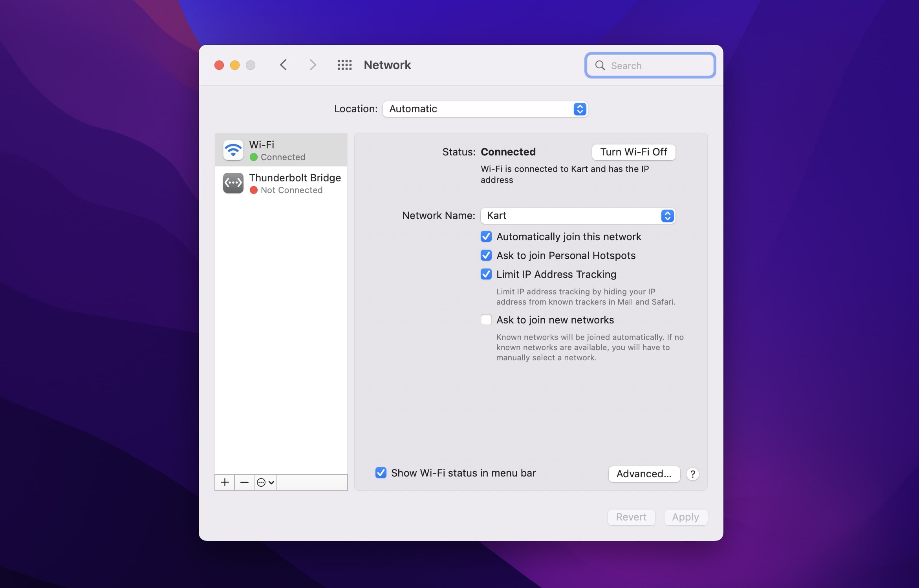The width and height of the screenshot is (919, 588).
Task: Toggle Automatically join this network checkbox
Action: tap(486, 236)
